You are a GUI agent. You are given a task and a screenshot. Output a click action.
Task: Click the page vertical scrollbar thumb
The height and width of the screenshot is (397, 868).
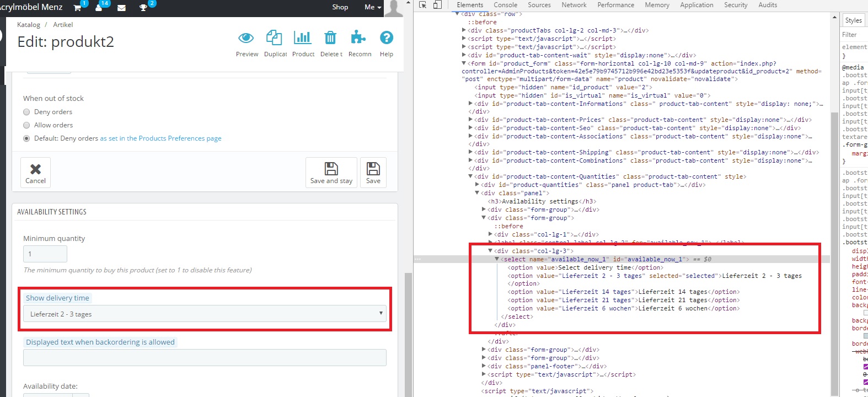click(408, 335)
